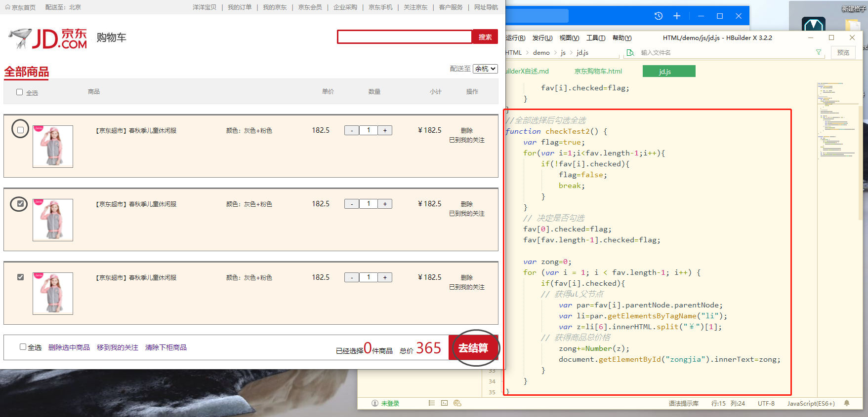The height and width of the screenshot is (417, 868).
Task: Open 京东会员 in top navigation
Action: [310, 7]
